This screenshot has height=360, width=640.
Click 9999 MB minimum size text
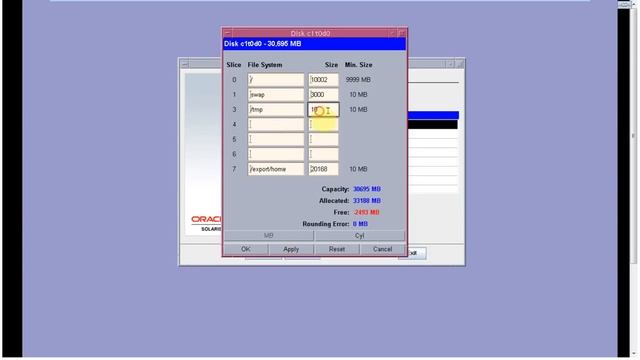click(x=358, y=80)
